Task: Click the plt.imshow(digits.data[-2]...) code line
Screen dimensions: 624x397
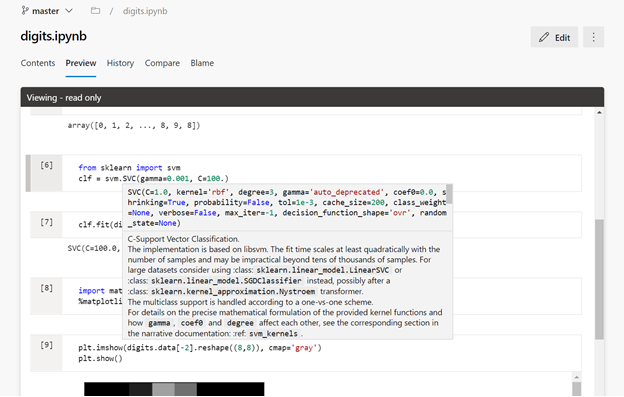Action: (x=200, y=348)
